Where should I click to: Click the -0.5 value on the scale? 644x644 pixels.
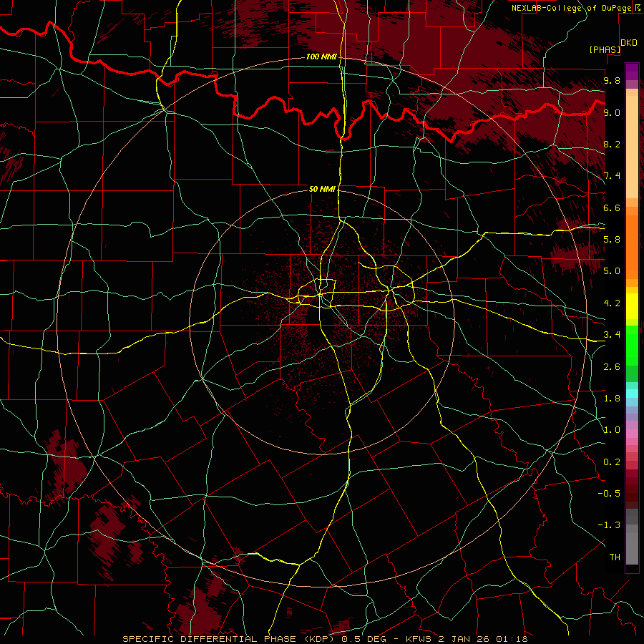609,494
